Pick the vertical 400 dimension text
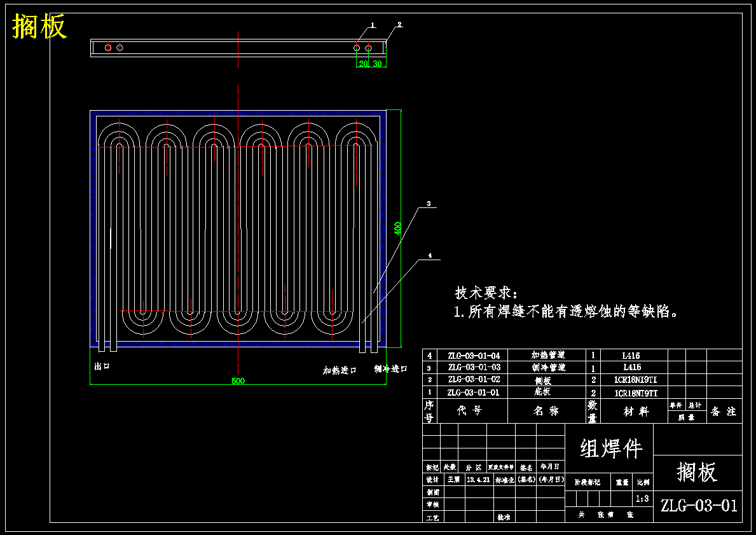 tap(397, 228)
